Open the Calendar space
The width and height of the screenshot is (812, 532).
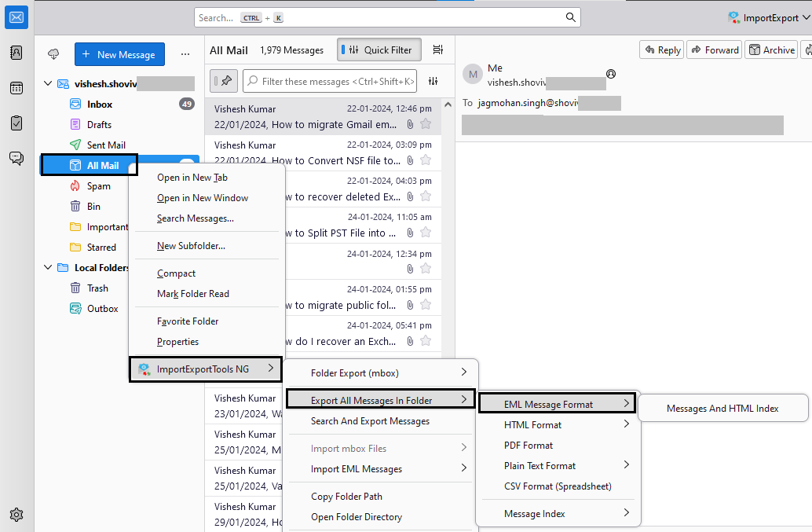pos(16,88)
